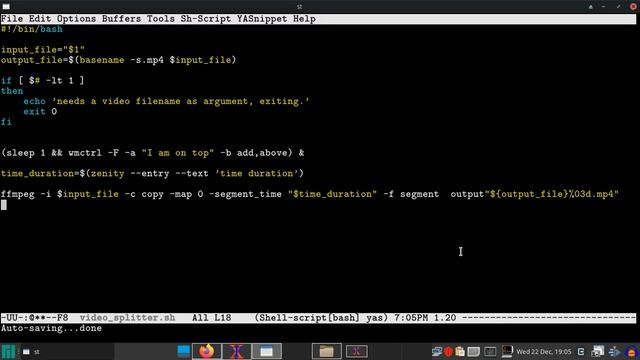Click the terminal display tray icon

point(507,351)
